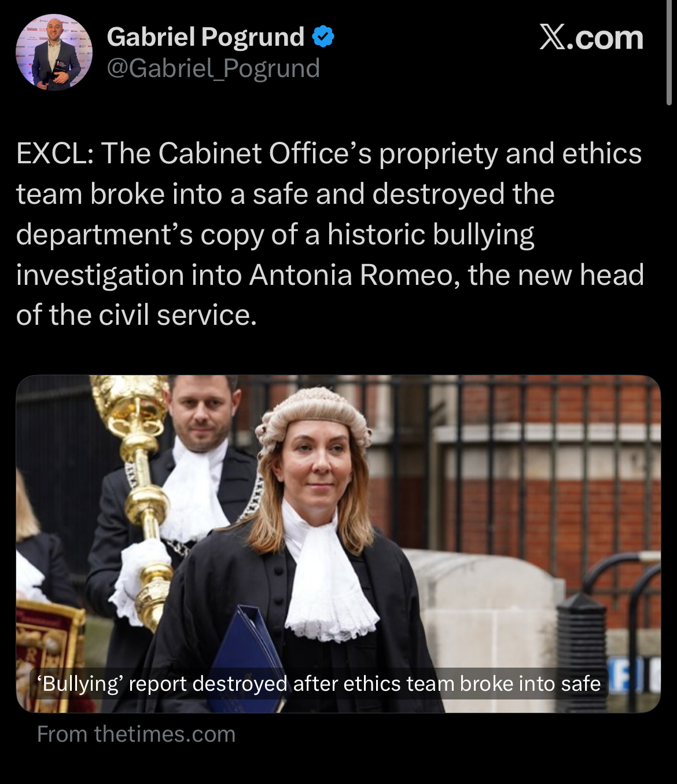Click the scrollbar handle at the right edge

pos(669,52)
